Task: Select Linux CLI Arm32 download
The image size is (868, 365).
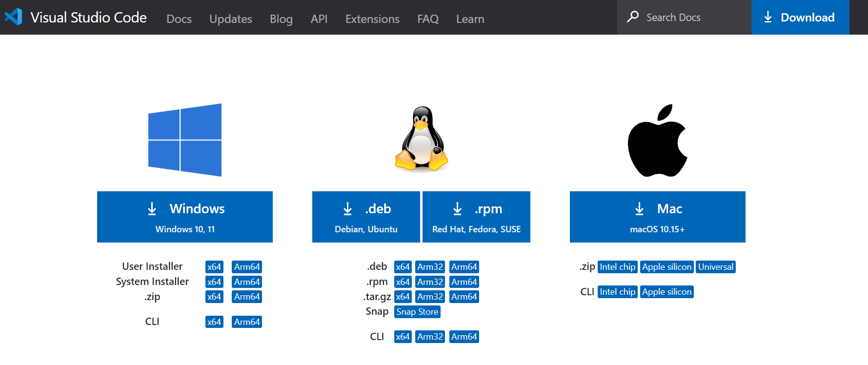Action: click(430, 337)
